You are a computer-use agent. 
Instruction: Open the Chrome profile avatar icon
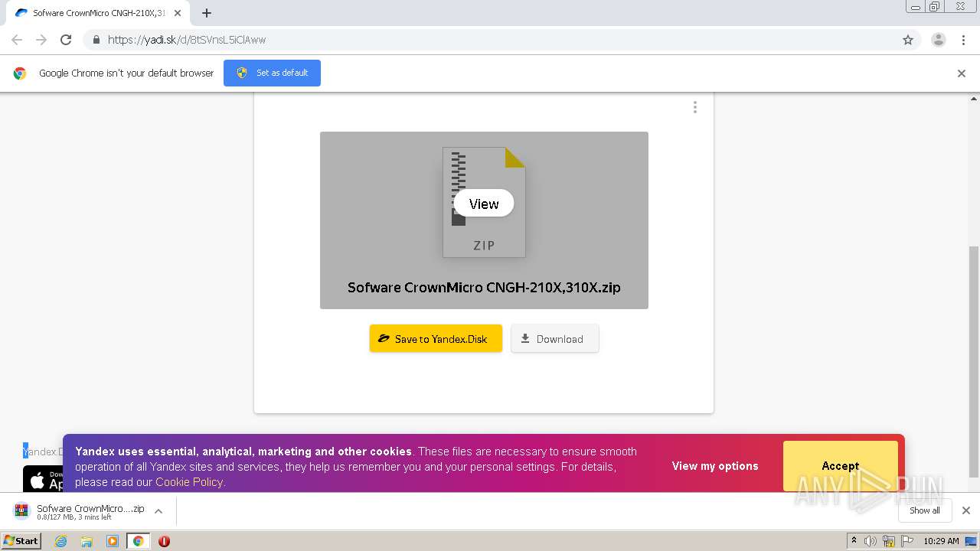pos(939,40)
